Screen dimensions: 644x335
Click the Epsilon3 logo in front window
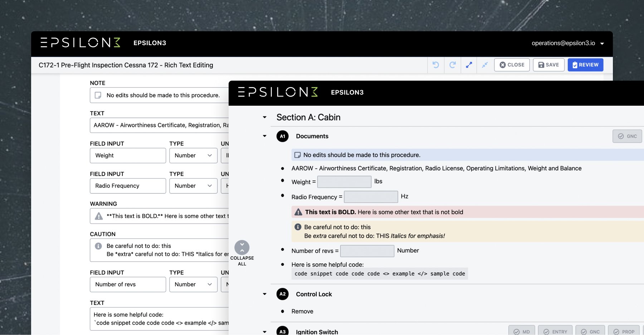(x=278, y=92)
